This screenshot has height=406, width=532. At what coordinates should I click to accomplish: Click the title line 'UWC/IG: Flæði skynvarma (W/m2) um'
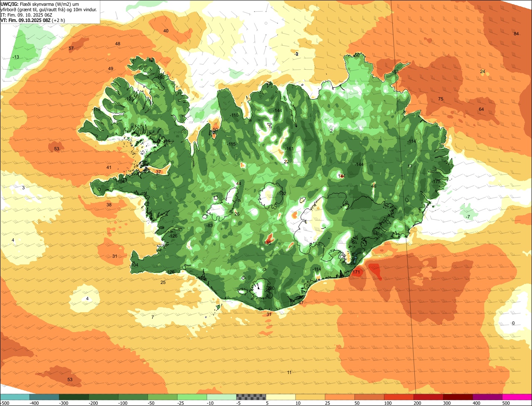point(40,4)
